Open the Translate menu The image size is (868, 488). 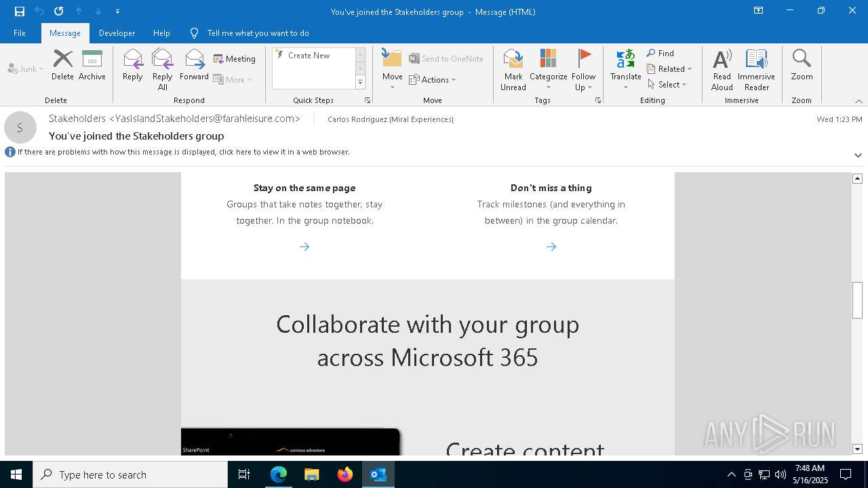point(625,70)
